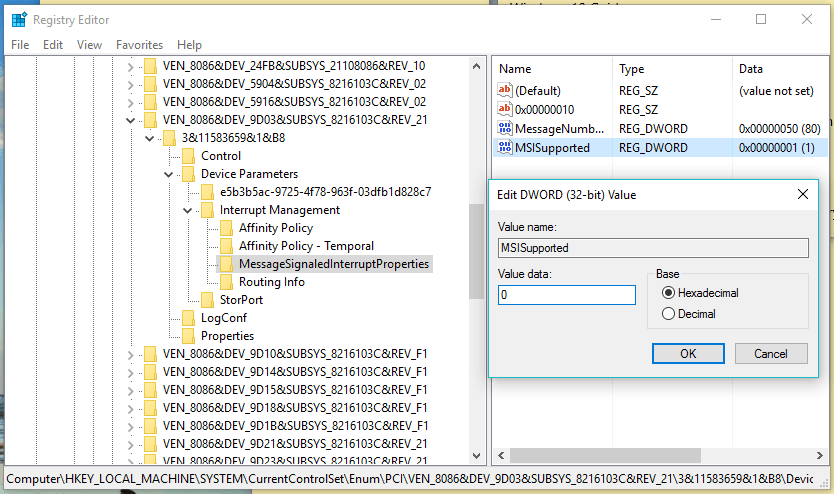This screenshot has width=834, height=494.
Task: Collapse the Interrupt Management tree node
Action: 187,210
